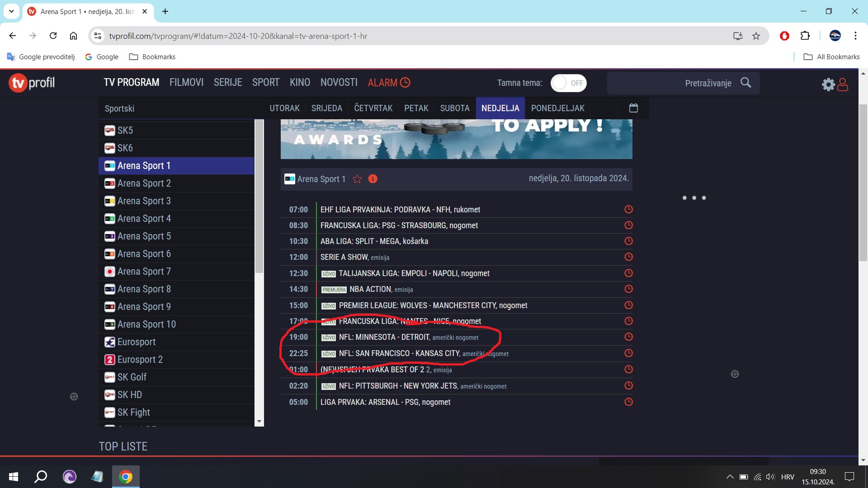Toggle alarm for PSG - Strasbourg match
The width and height of the screenshot is (868, 488).
[x=628, y=225]
